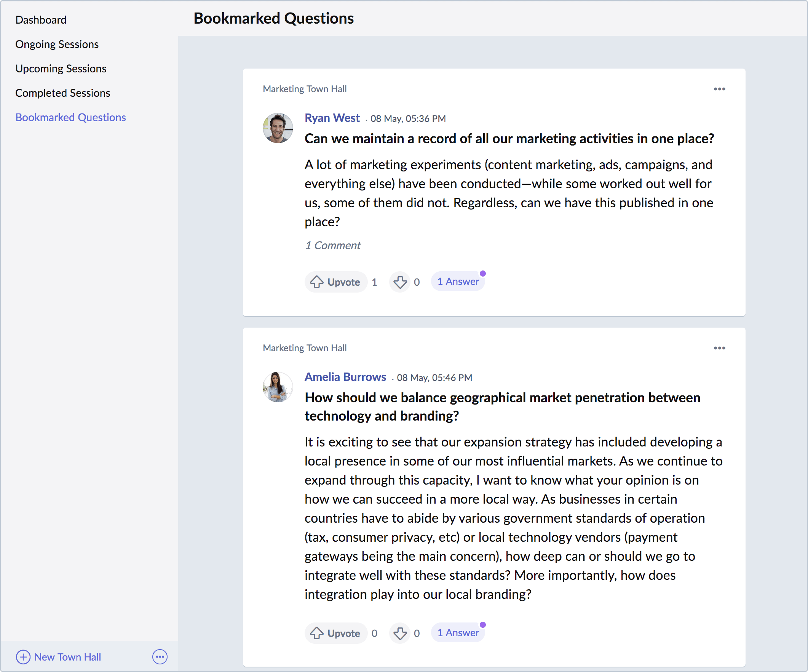The height and width of the screenshot is (672, 808).
Task: Open more options on Amelia Burrows' card
Action: pyautogui.click(x=719, y=348)
